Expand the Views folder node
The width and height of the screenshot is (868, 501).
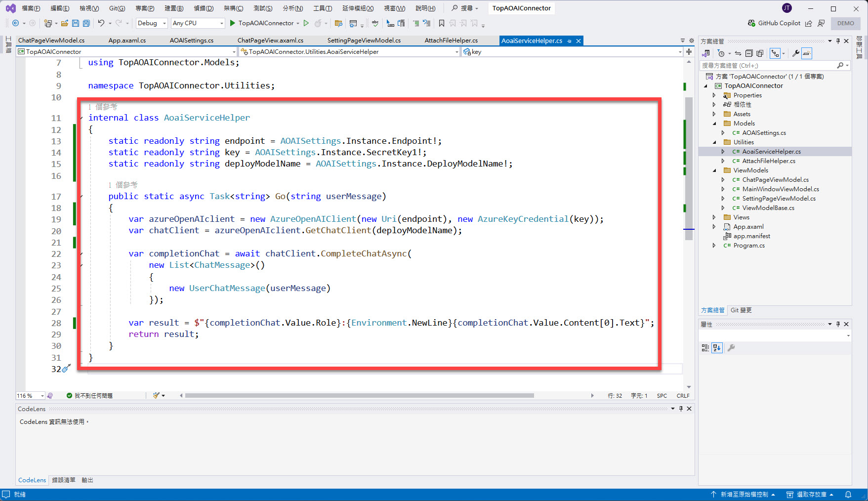(x=714, y=217)
